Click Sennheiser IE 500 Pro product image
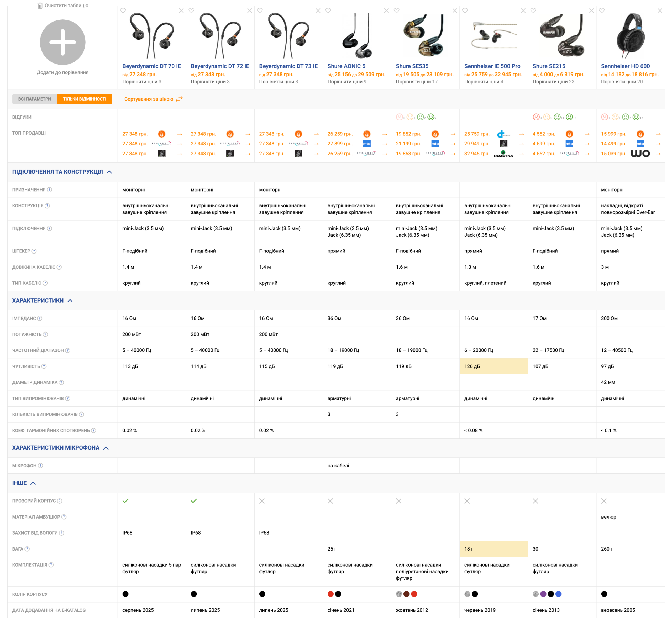This screenshot has width=672, height=628. coord(494,35)
